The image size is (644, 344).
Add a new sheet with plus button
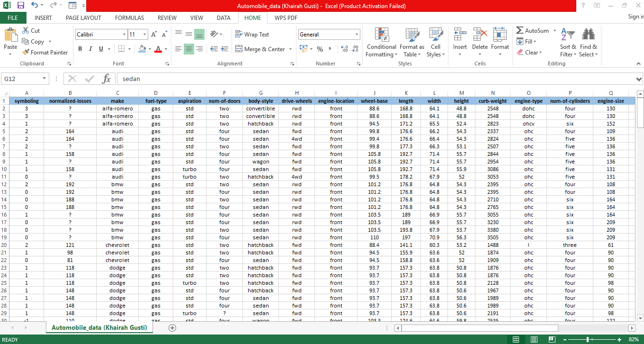click(172, 328)
